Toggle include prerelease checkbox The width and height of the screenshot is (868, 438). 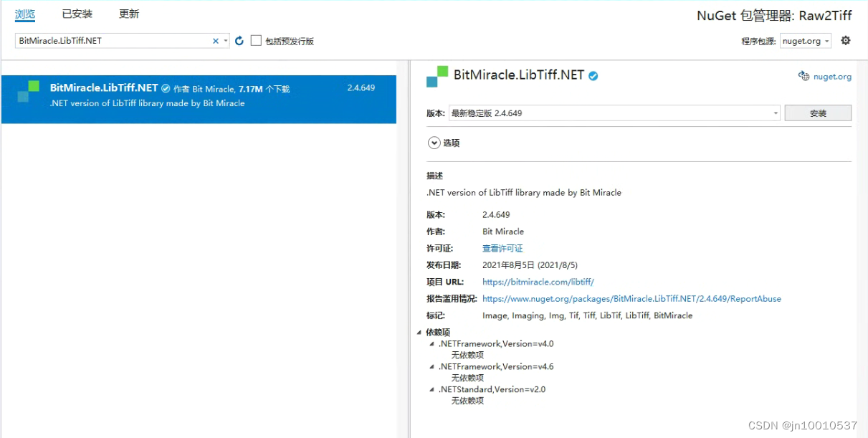[256, 41]
